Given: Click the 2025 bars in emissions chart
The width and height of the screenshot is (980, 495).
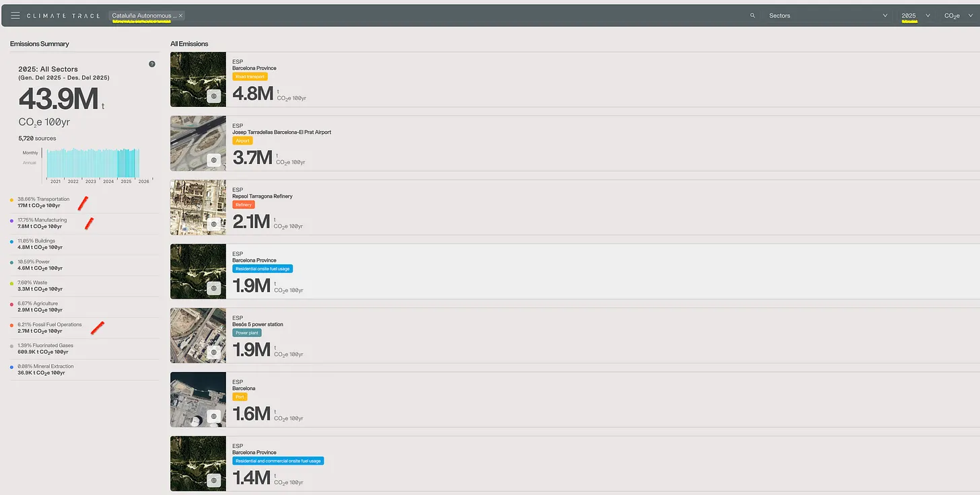Looking at the screenshot, I should click(x=126, y=163).
